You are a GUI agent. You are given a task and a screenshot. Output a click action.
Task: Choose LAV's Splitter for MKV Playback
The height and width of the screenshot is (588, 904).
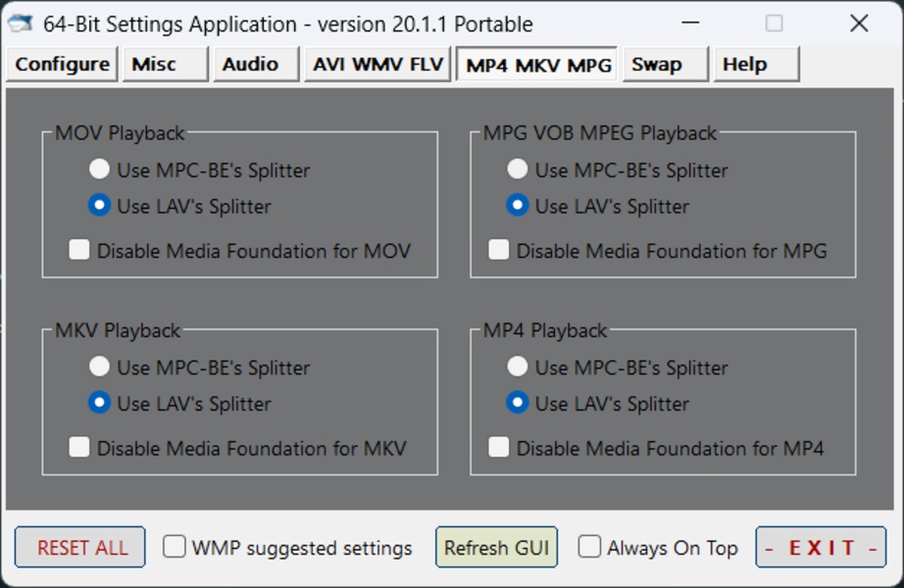[x=99, y=403]
